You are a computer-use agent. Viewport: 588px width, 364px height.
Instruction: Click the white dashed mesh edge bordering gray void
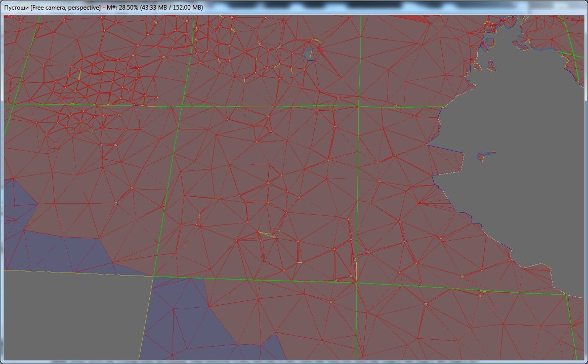(448, 172)
